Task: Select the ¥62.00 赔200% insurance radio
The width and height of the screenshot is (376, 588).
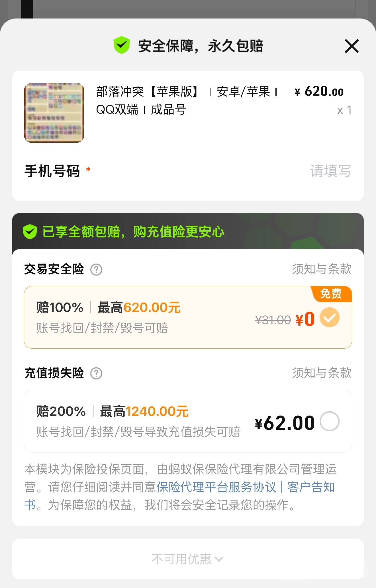Action: pos(330,422)
